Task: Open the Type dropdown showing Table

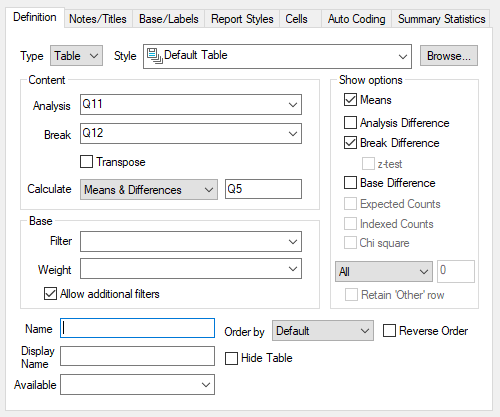Action: (76, 56)
